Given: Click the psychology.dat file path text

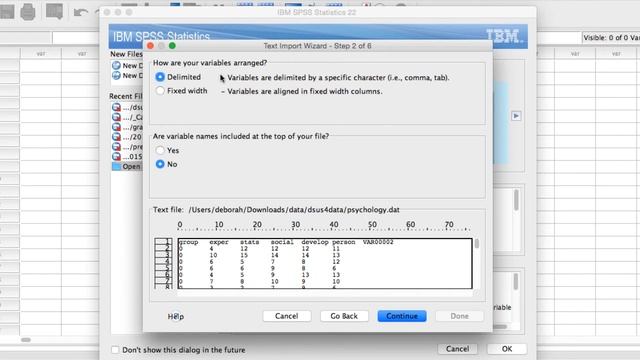Looking at the screenshot, I should coord(294,210).
